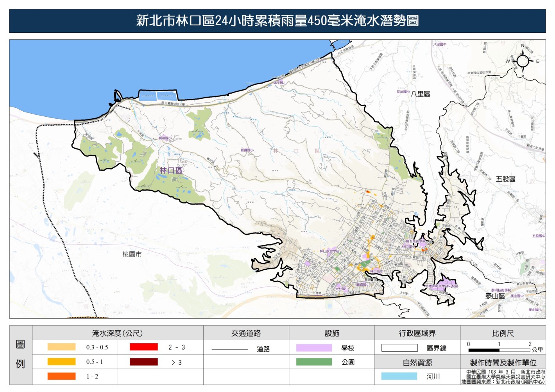Click the 興福國小 school label

point(165,138)
